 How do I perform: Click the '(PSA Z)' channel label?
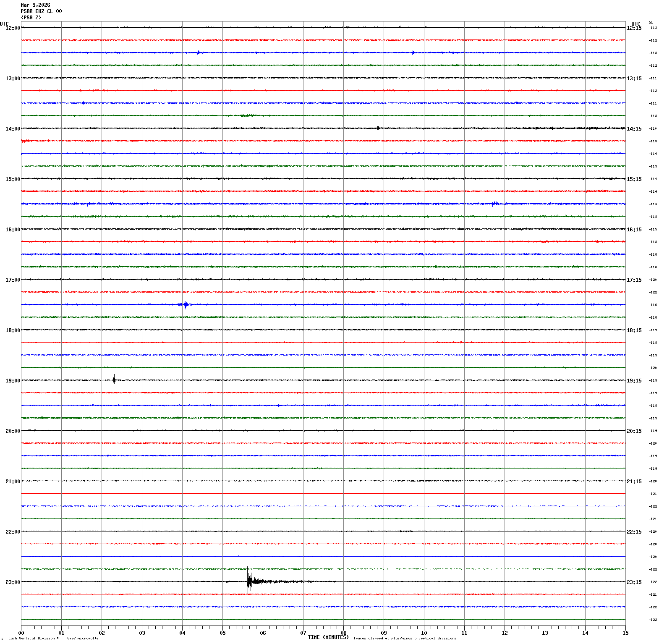[31, 18]
